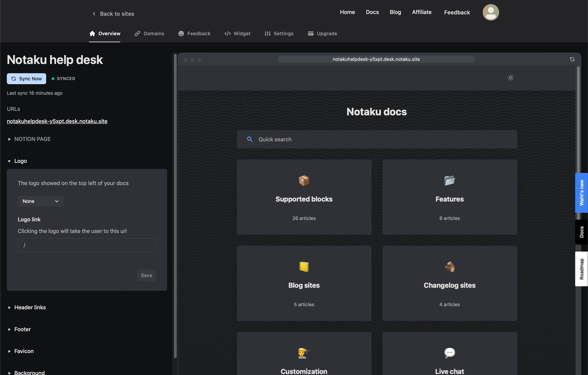Click the left panel scrollbar

175,205
